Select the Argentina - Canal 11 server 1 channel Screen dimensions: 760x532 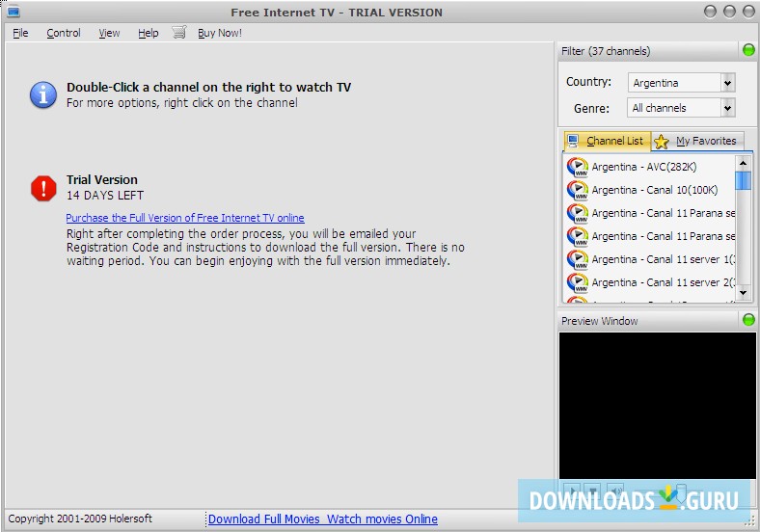(x=649, y=259)
